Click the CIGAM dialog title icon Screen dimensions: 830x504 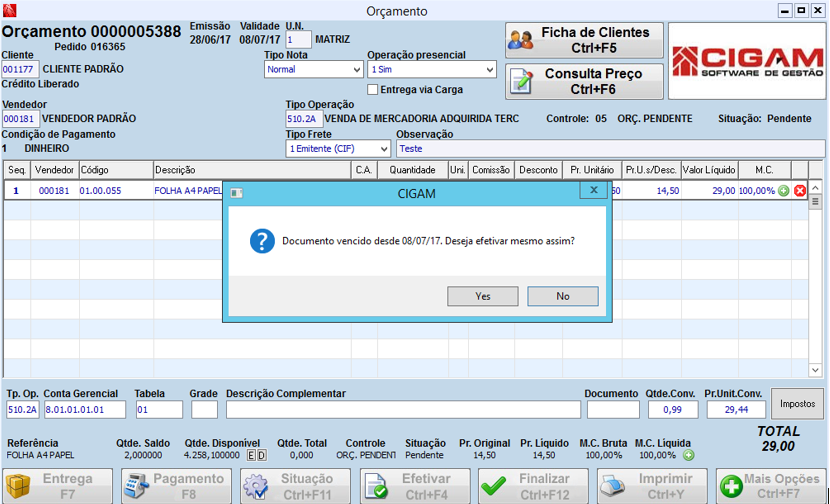(237, 194)
